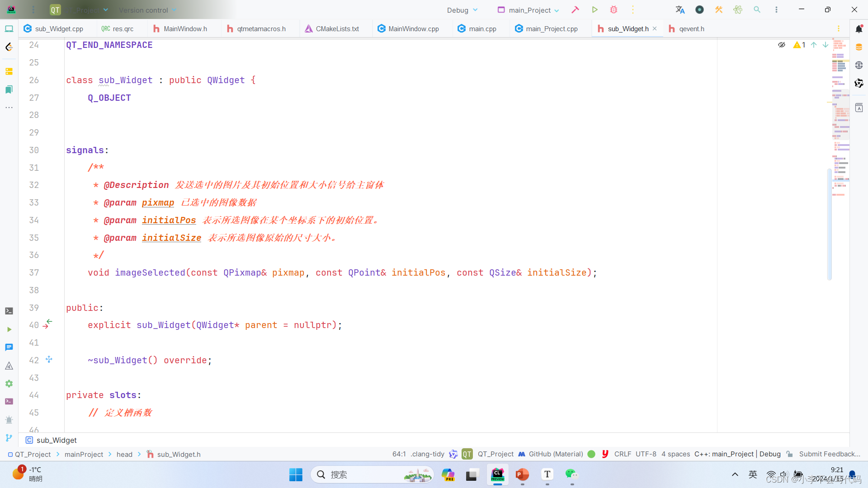
Task: Open WeChat from the taskbar
Action: pos(571,474)
